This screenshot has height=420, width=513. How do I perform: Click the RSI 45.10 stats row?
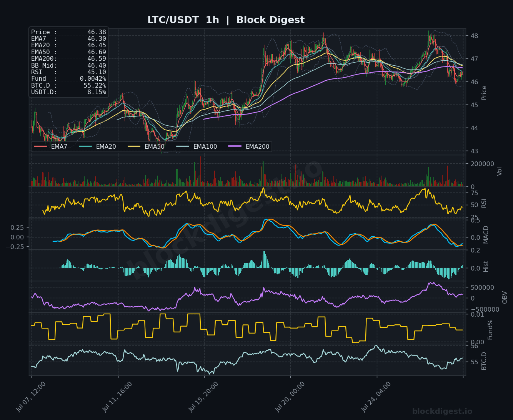tap(68, 72)
